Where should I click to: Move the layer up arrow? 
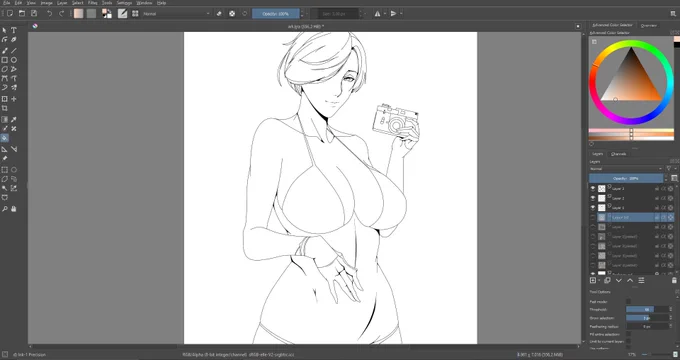click(630, 281)
